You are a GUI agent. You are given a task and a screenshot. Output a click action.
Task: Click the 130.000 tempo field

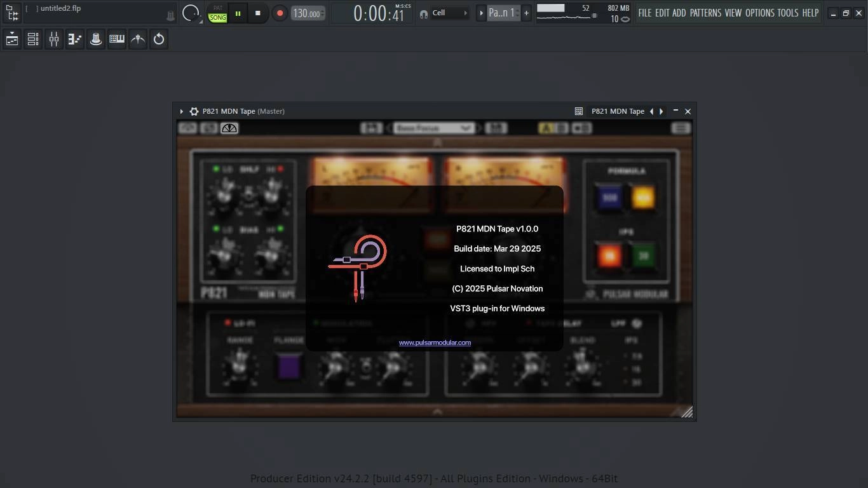(x=308, y=13)
